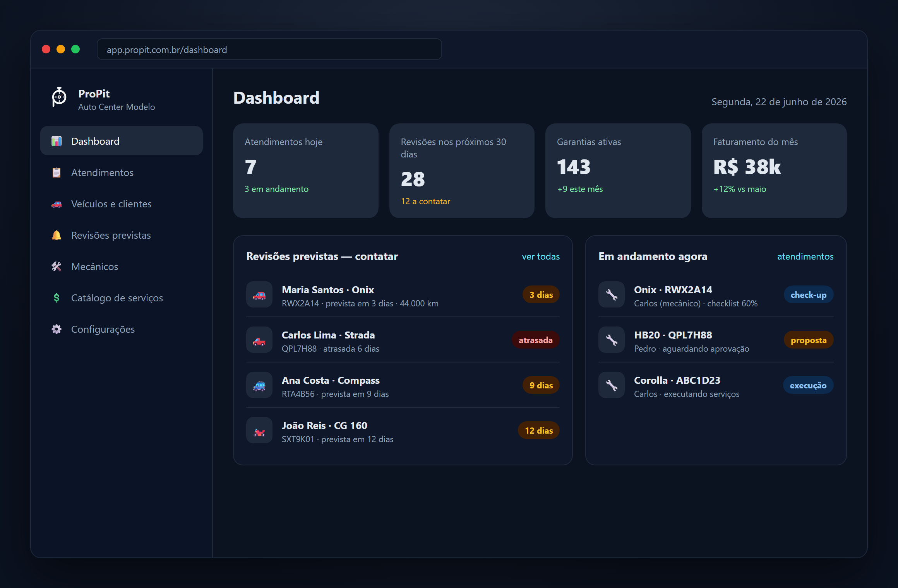Select the Garantias ativas card

(618, 171)
